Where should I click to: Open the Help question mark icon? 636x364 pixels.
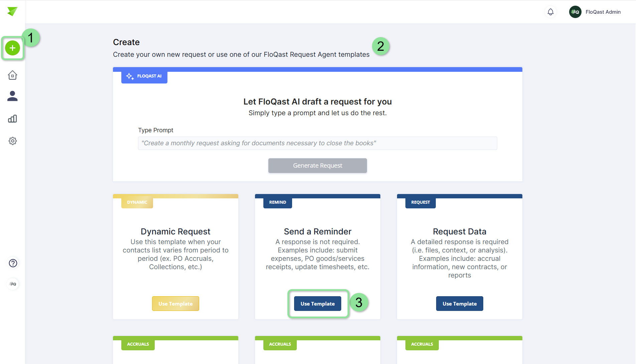[x=13, y=263]
